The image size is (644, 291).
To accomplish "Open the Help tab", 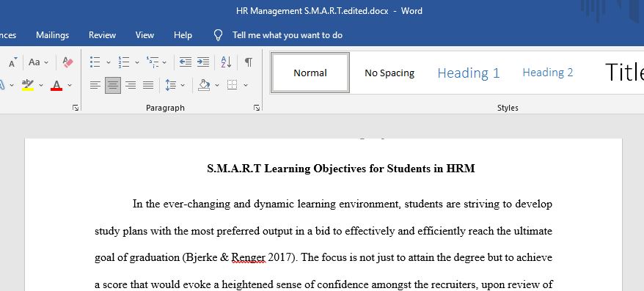I will tap(183, 35).
